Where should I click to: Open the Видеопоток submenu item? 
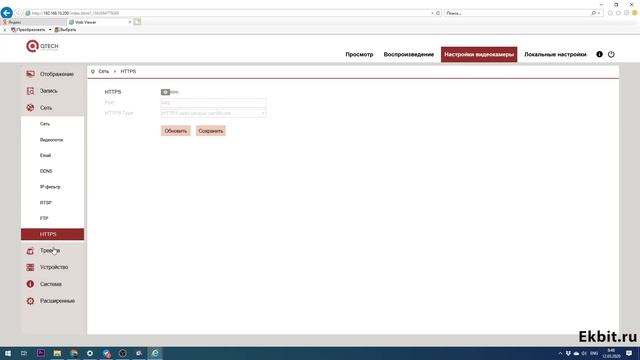pos(52,140)
